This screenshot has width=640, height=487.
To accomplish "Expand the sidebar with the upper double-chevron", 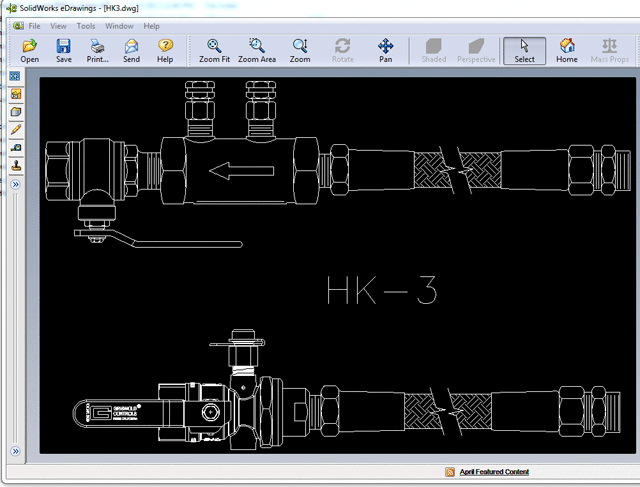I will click(16, 185).
